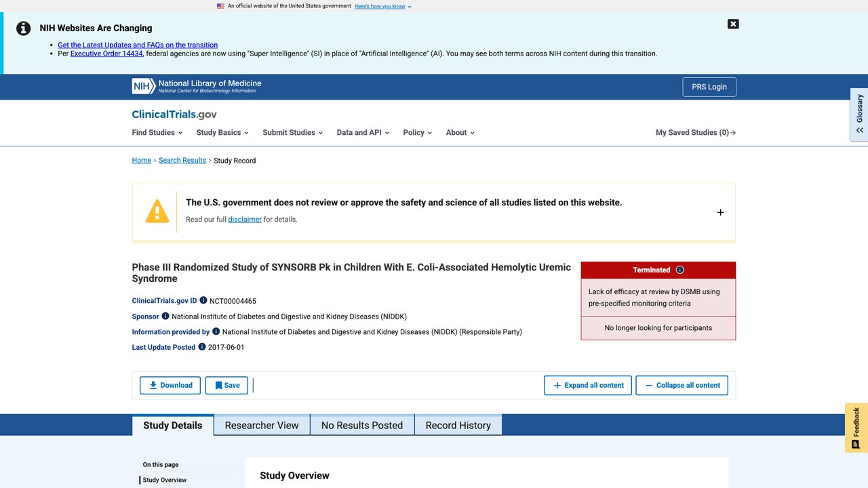Expand the disclaimer notice with plus icon
Image resolution: width=868 pixels, height=488 pixels.
tap(720, 212)
